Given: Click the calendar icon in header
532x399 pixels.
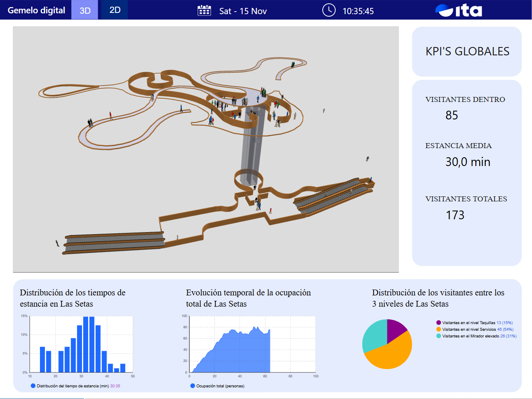Looking at the screenshot, I should pos(204,10).
